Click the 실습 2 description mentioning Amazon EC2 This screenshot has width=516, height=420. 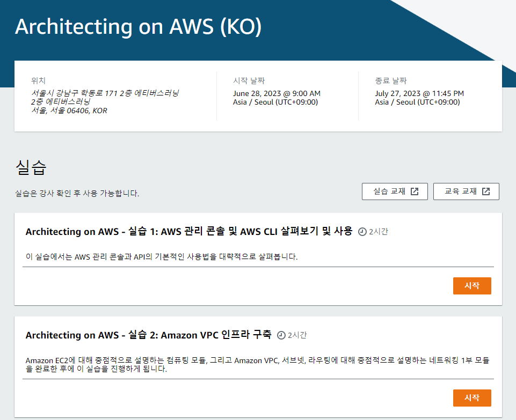coord(258,364)
